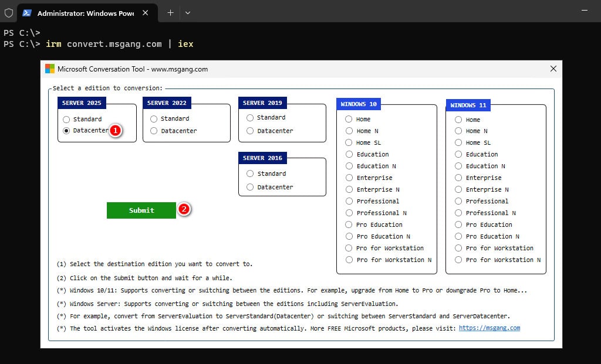Minimize the terminal window

pyautogui.click(x=585, y=11)
